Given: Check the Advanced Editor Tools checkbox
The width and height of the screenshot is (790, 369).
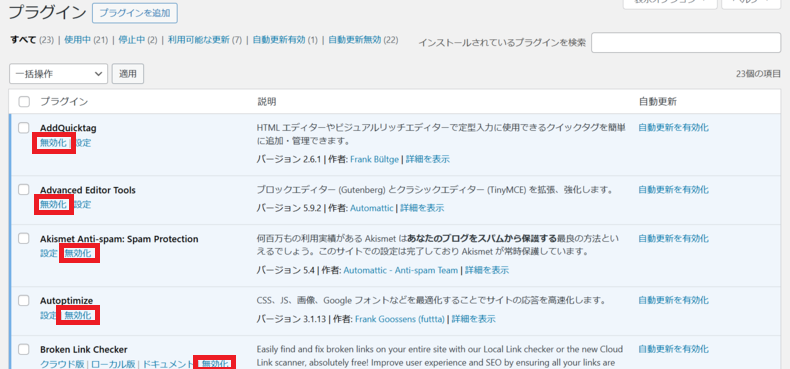Looking at the screenshot, I should pos(24,190).
